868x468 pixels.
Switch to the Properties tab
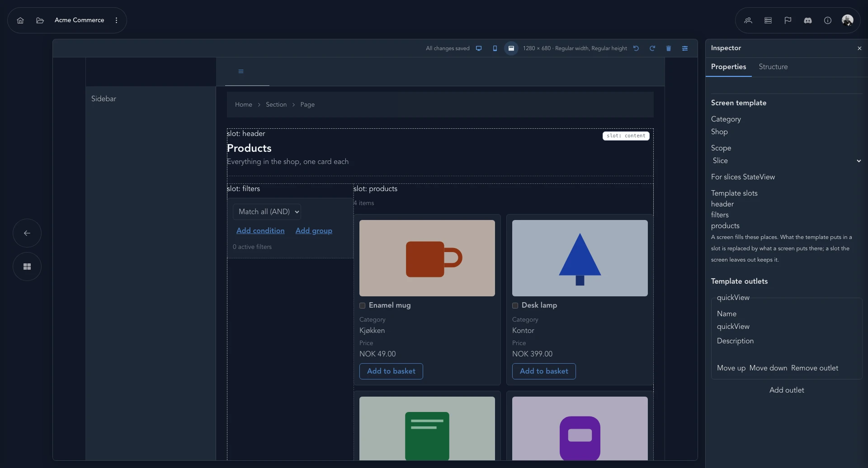[x=729, y=67]
